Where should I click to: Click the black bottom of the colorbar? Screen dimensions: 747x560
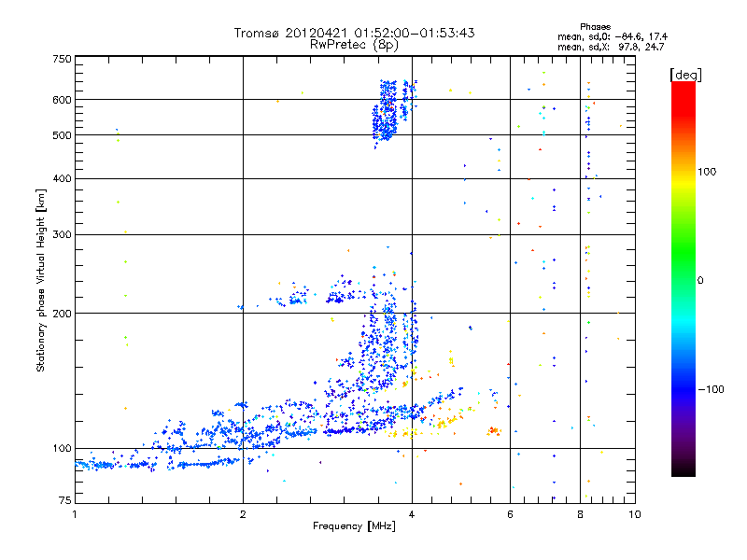pyautogui.click(x=684, y=469)
